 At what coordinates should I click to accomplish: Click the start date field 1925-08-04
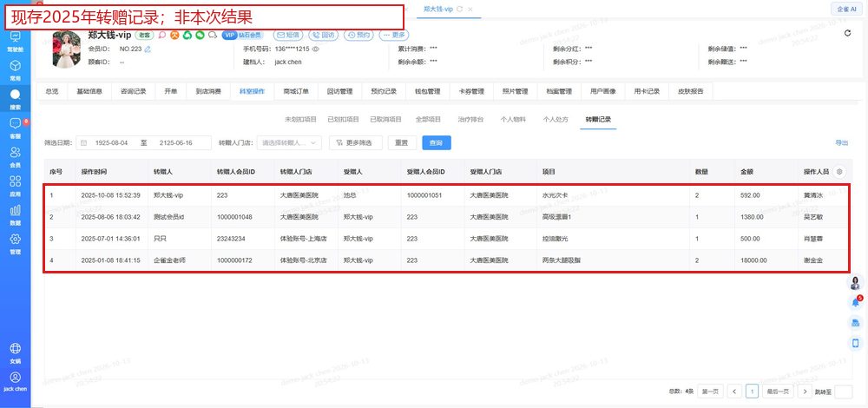(112, 143)
